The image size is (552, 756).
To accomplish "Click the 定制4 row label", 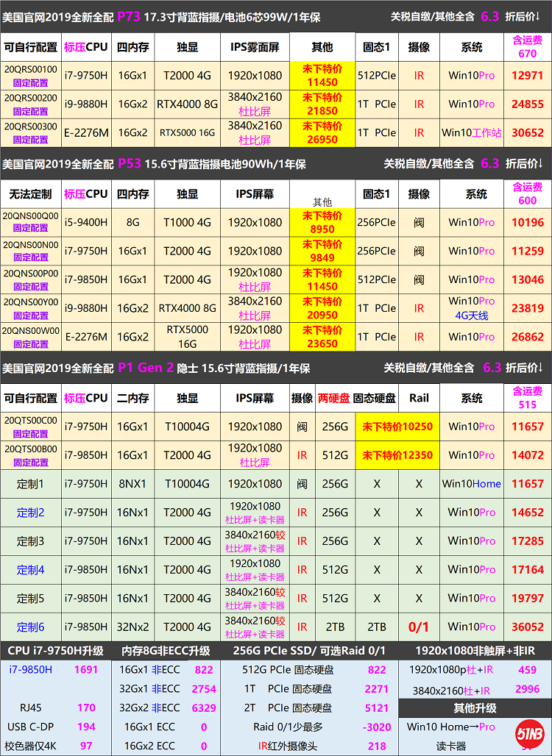I will tap(31, 570).
